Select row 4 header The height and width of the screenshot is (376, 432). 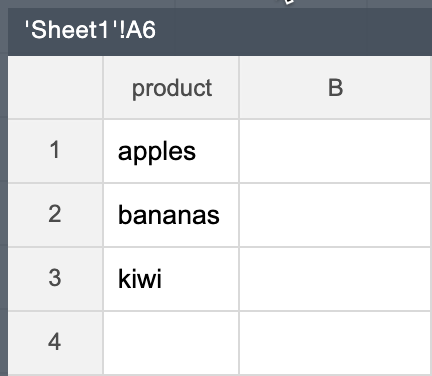(55, 343)
